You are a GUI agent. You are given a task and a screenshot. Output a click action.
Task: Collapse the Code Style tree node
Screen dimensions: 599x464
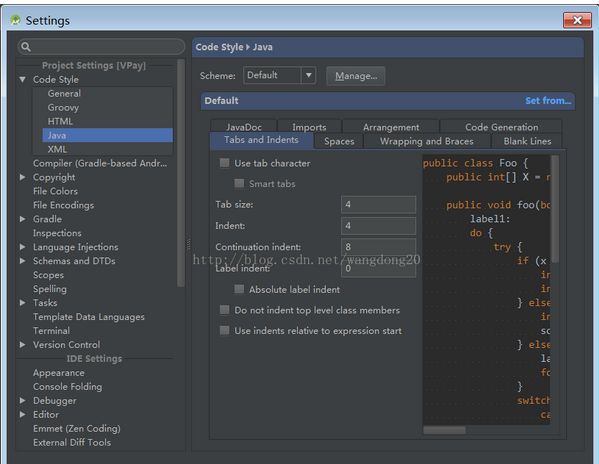click(x=23, y=79)
